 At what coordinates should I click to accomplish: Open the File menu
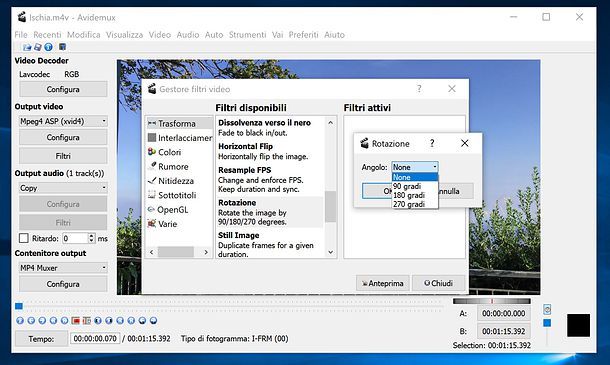(x=21, y=35)
